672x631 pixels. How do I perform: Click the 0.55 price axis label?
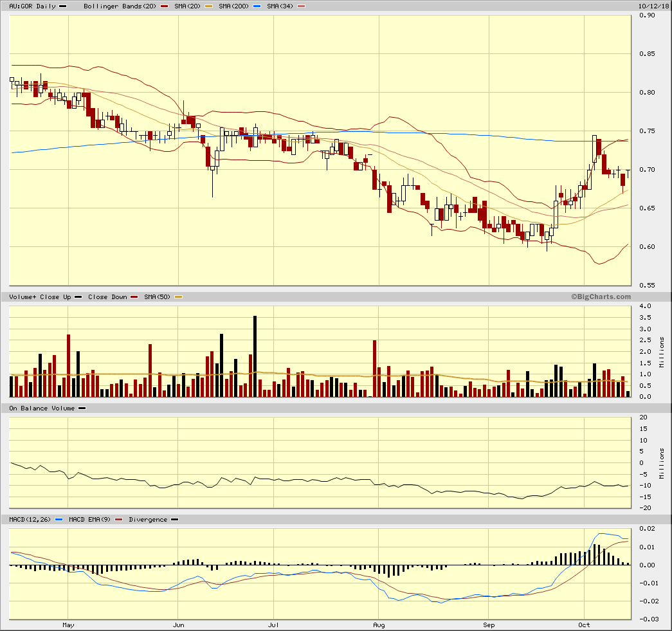tap(647, 285)
